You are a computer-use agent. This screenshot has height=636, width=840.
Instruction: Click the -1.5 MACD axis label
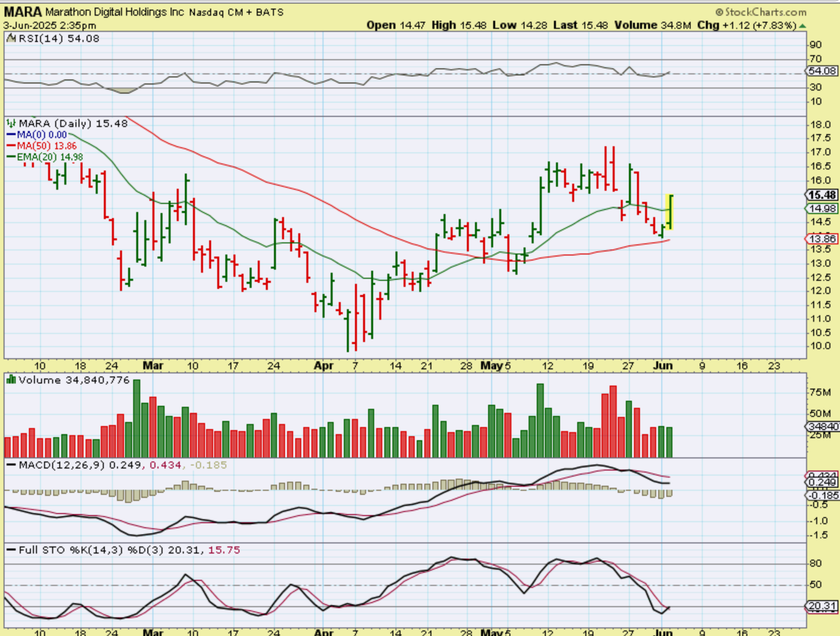click(x=819, y=535)
